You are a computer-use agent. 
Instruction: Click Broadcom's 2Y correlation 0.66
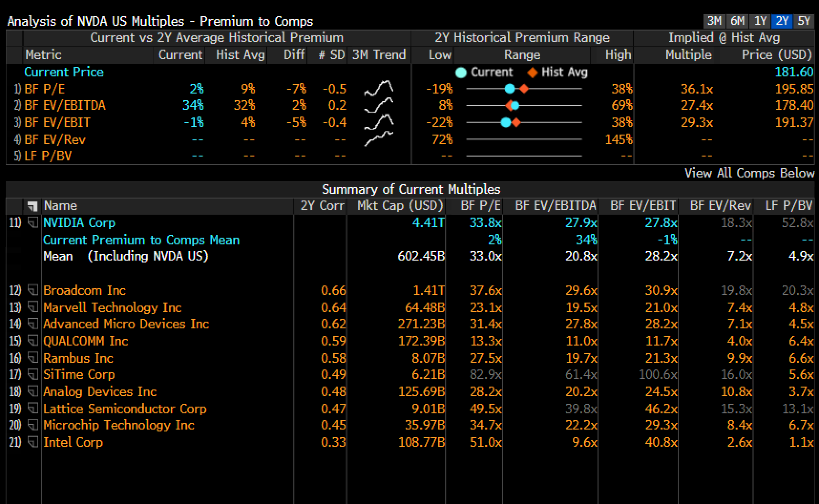pos(333,290)
